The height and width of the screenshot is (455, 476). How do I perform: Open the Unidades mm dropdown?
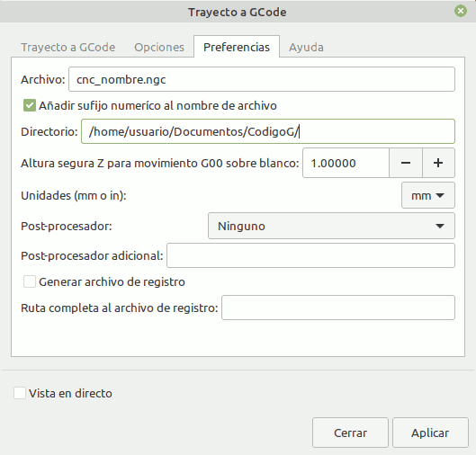pos(428,195)
